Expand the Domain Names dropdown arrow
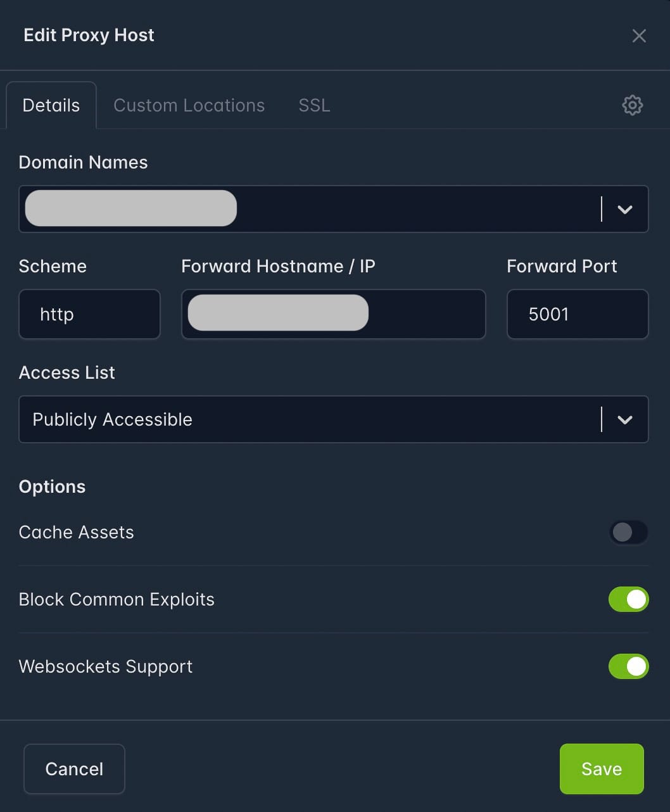 [x=625, y=210]
